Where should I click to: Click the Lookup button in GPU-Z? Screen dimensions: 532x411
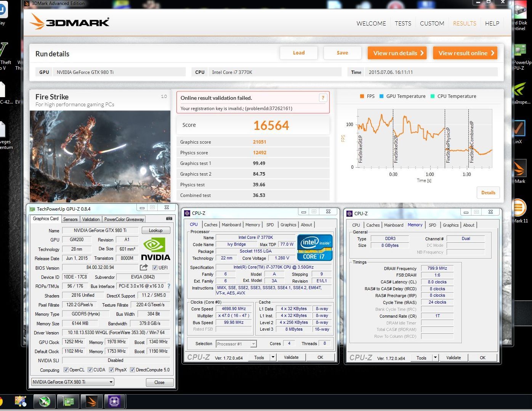coord(155,230)
